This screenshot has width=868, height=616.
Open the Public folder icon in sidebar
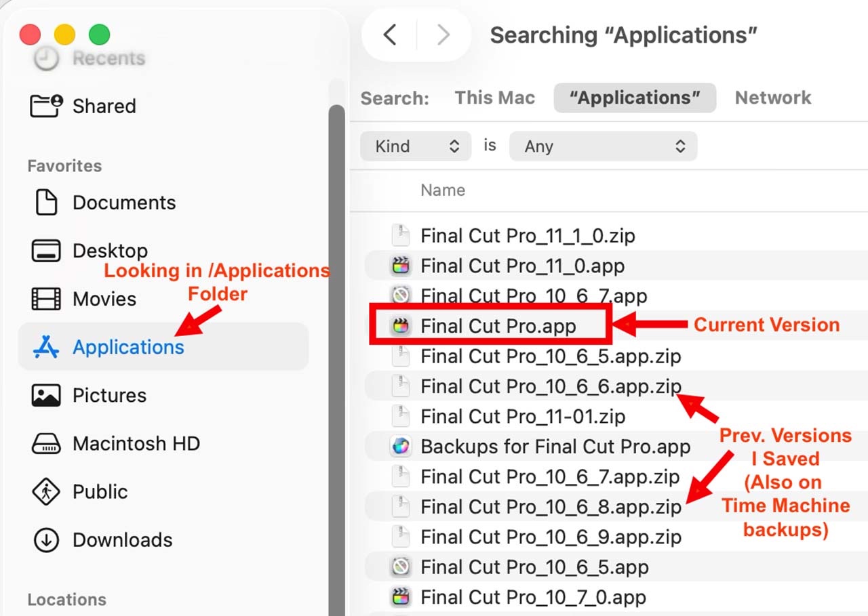coord(46,492)
